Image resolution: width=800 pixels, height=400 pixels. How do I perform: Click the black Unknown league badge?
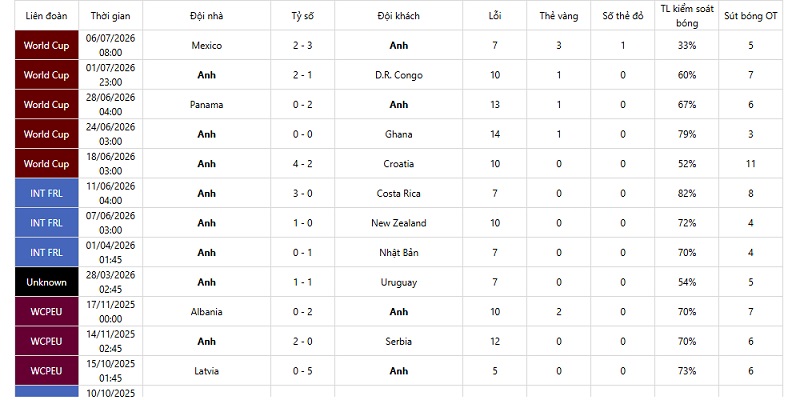[x=46, y=282]
